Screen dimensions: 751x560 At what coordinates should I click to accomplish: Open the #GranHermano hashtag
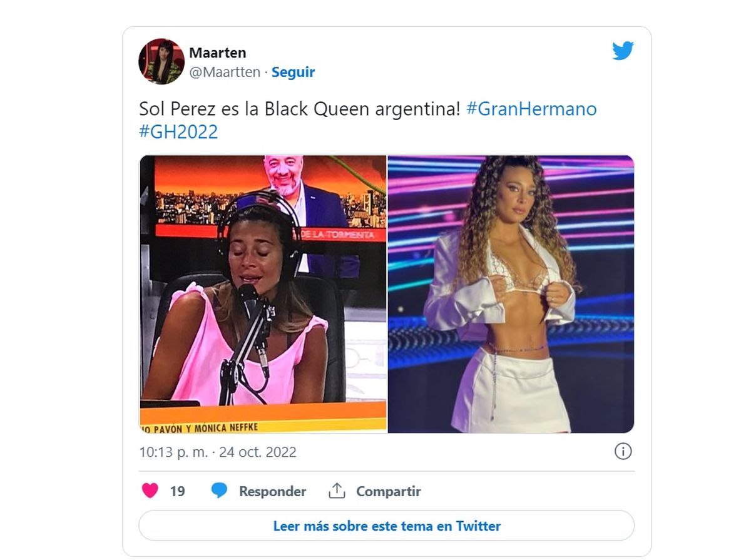(532, 109)
